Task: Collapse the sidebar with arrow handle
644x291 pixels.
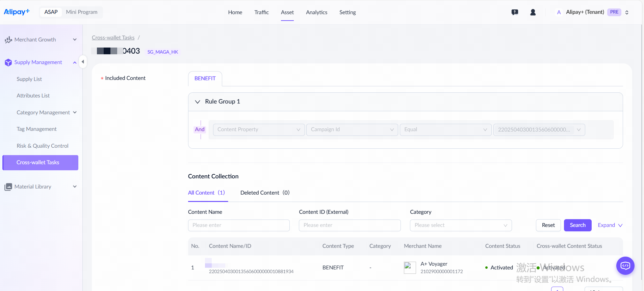Action: 83,62
